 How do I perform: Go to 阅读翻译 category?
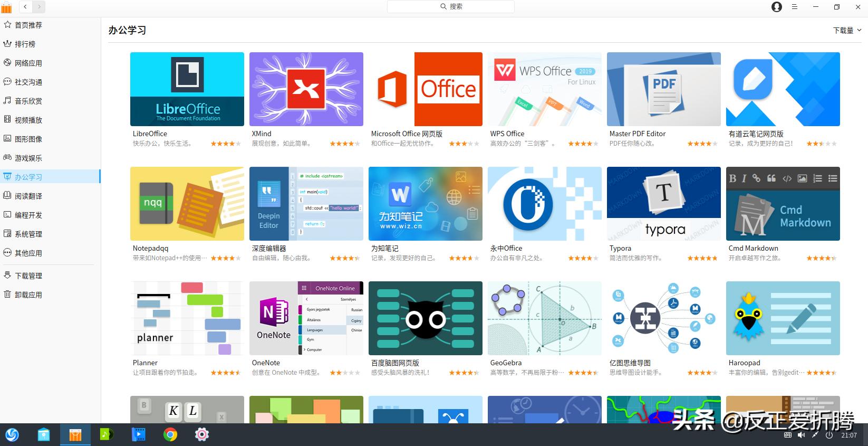point(50,196)
